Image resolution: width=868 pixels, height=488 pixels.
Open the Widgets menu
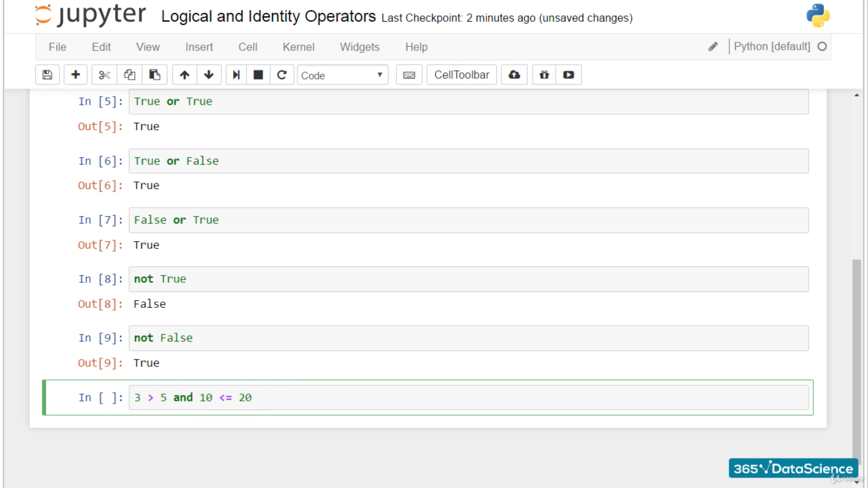coord(359,47)
